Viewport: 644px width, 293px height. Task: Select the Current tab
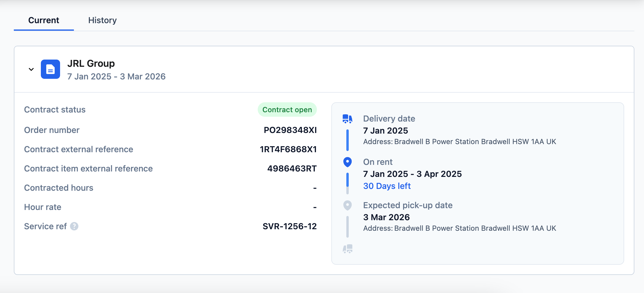tap(44, 20)
